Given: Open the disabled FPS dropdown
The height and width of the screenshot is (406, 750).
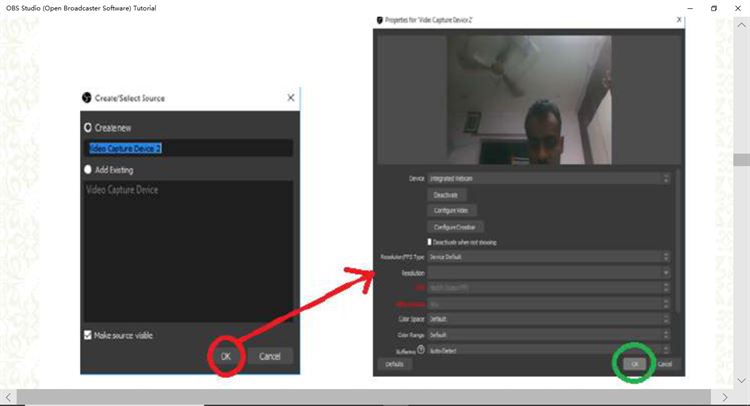Looking at the screenshot, I should [x=549, y=288].
